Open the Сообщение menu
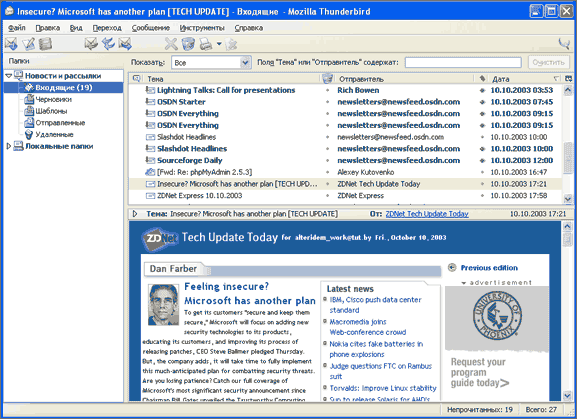 151,28
